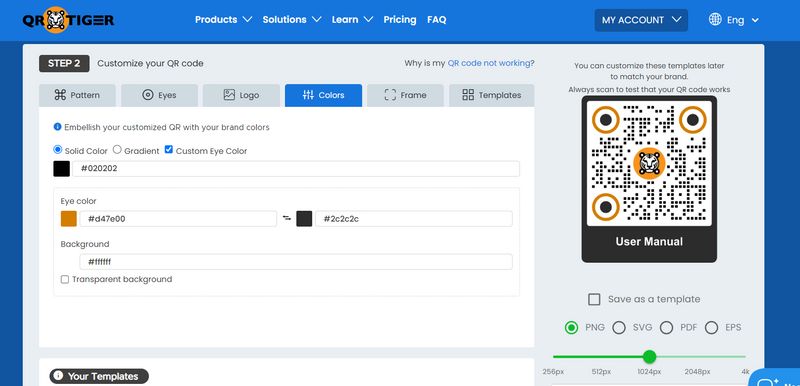
Task: Enable the Transparent background checkbox
Action: coord(65,279)
